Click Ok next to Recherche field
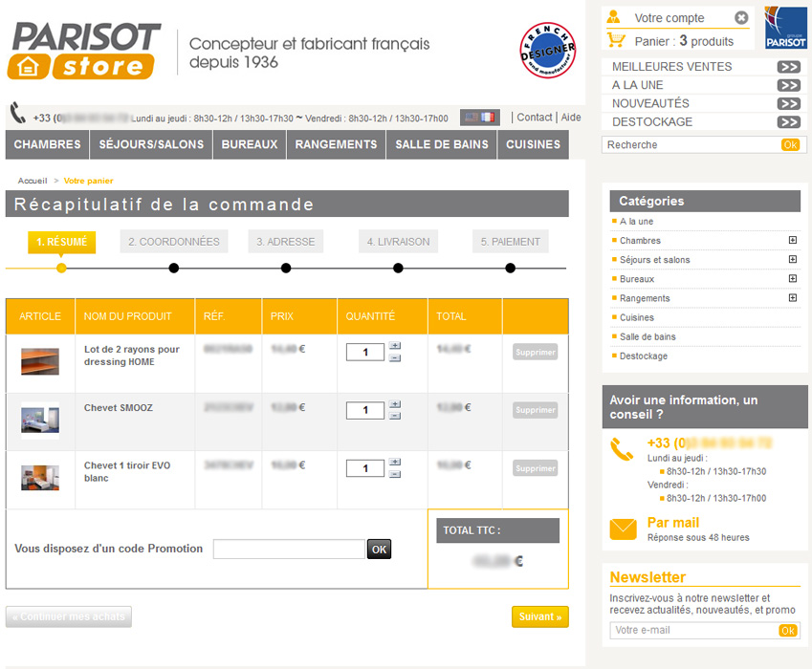The height and width of the screenshot is (669, 812). tap(790, 145)
